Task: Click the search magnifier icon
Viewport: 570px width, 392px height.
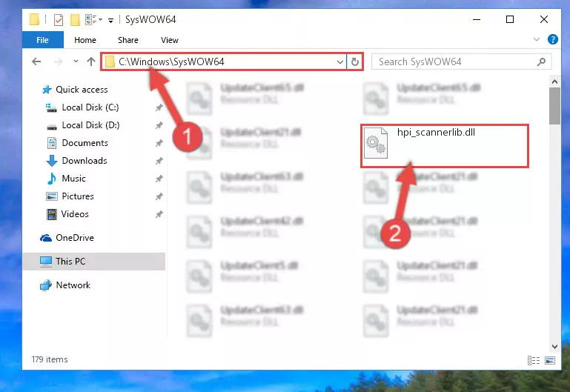Action: point(541,62)
